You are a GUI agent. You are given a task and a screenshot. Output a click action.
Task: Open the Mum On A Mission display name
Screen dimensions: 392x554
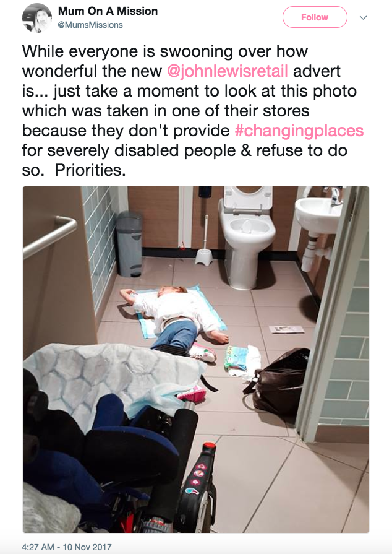tap(108, 11)
